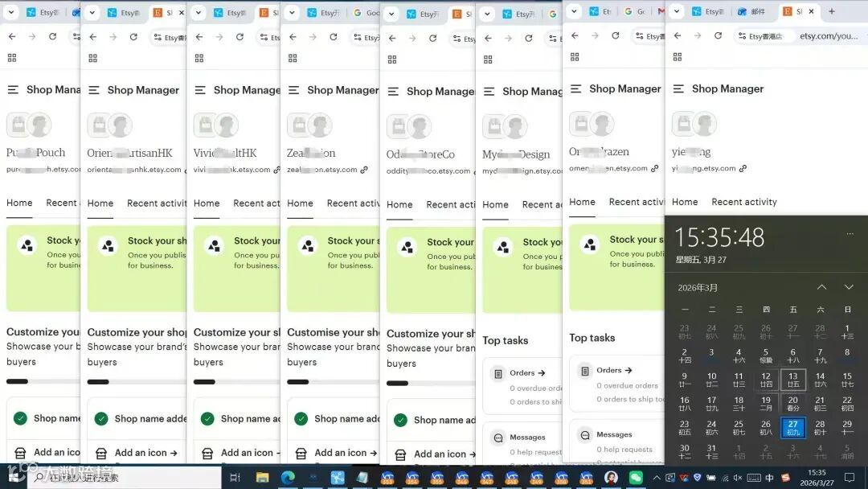Screen dimensions: 868x489
Task: Switch to Recent activity tab in ArtisanHK window
Action: point(157,203)
